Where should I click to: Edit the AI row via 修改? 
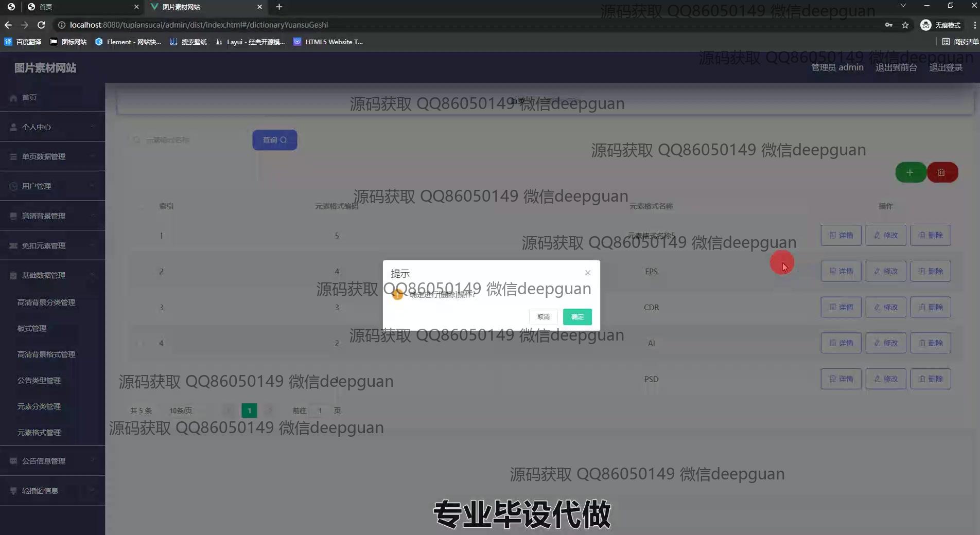[886, 343]
